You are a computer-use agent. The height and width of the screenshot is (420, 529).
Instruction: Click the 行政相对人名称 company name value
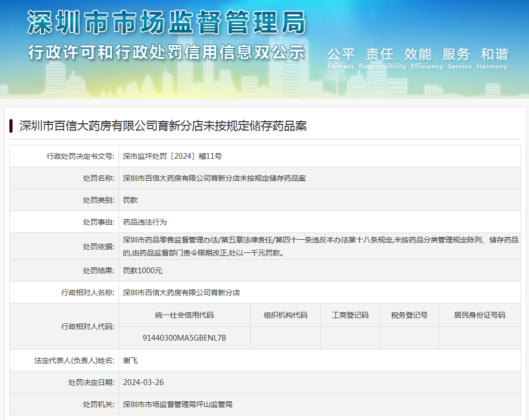pyautogui.click(x=181, y=293)
